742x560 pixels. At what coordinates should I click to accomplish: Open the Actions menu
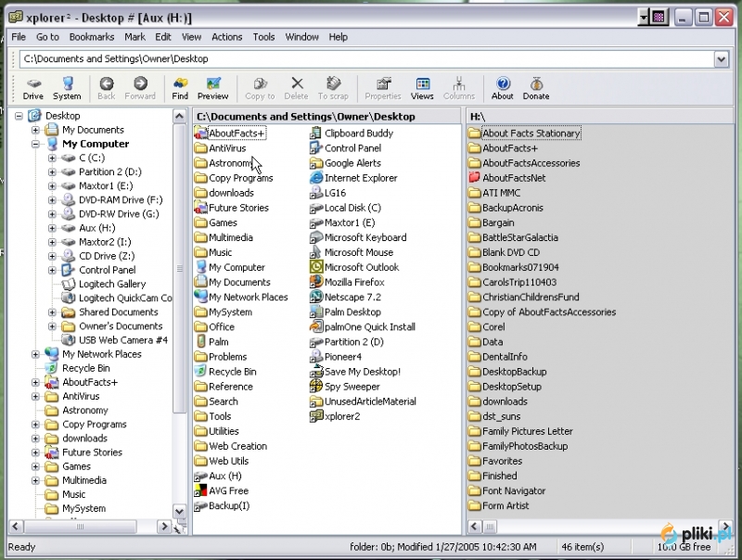(226, 37)
